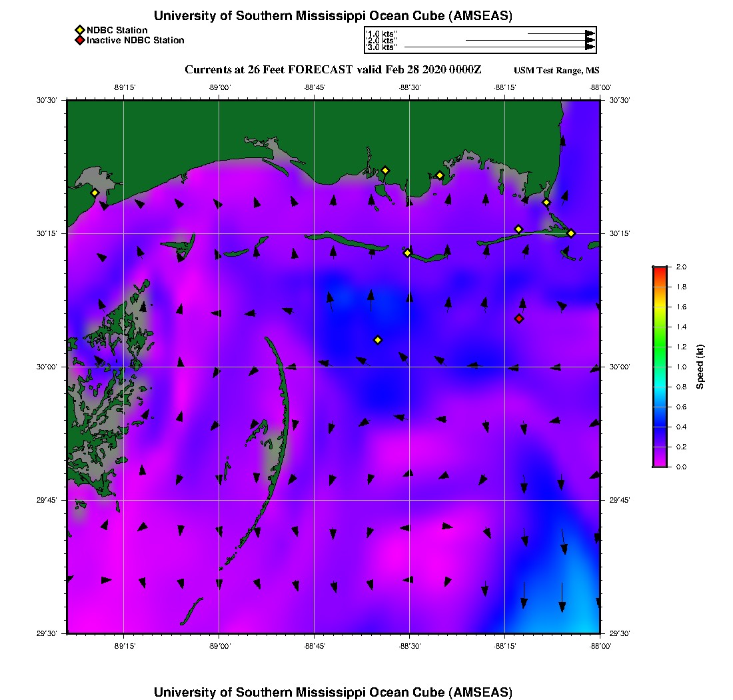Click the red top of the speed color bar
The height and width of the screenshot is (700, 733).
[x=660, y=271]
